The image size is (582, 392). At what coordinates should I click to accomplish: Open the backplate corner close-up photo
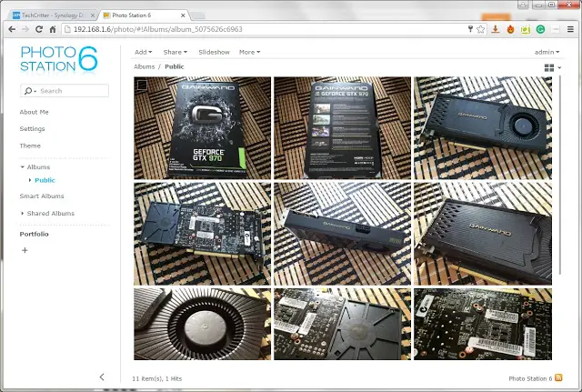click(x=342, y=324)
